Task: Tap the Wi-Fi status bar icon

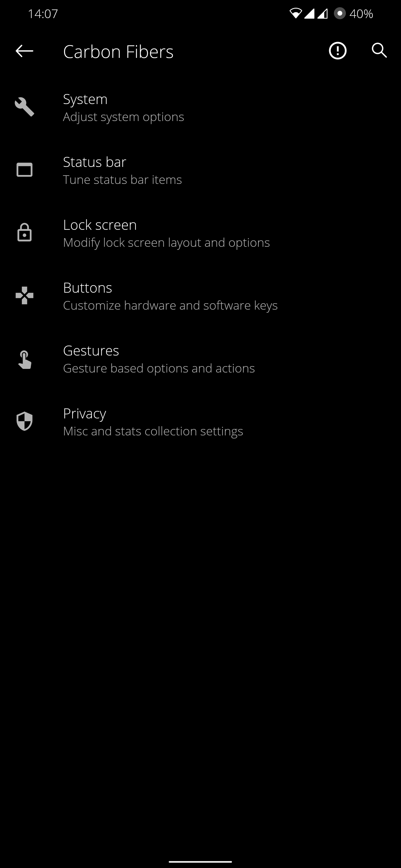Action: pos(295,13)
